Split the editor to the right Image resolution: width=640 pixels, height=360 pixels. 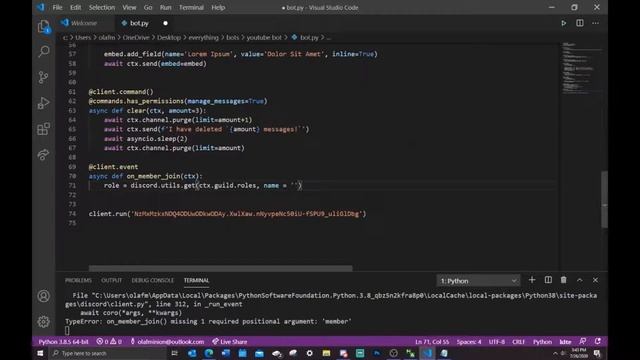coord(580,23)
